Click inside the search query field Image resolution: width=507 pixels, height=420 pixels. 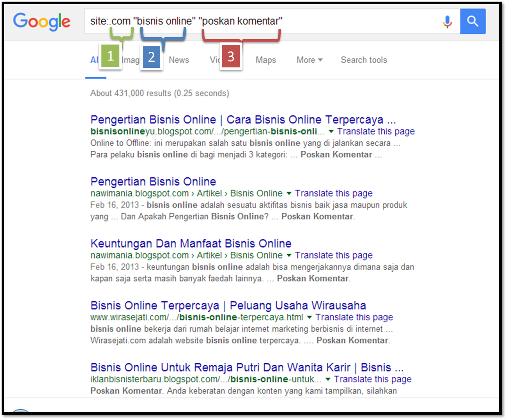pos(262,21)
